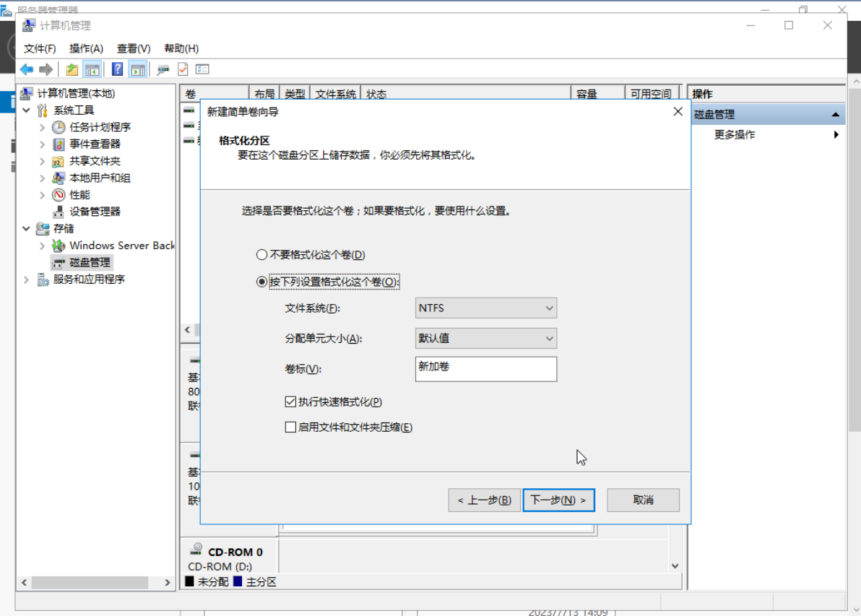The image size is (861, 616).
Task: Click the File system (文件系统) column header
Action: click(x=335, y=94)
